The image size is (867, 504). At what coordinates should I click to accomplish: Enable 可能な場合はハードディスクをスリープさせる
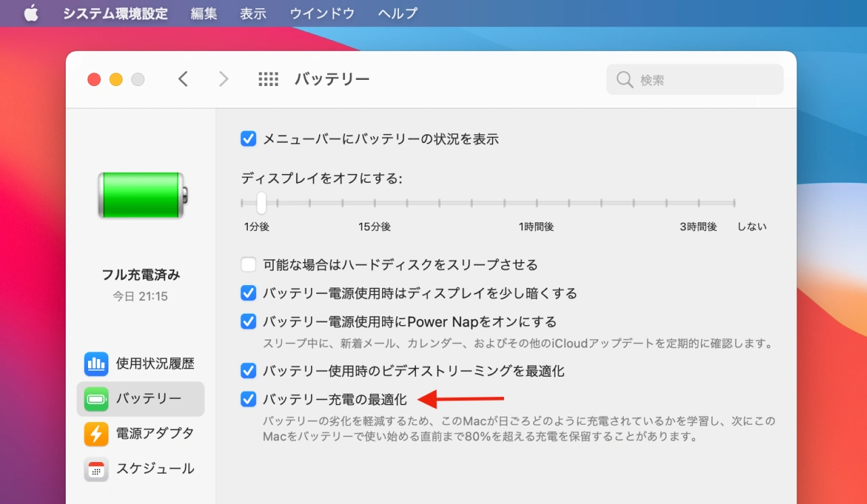[x=248, y=264]
